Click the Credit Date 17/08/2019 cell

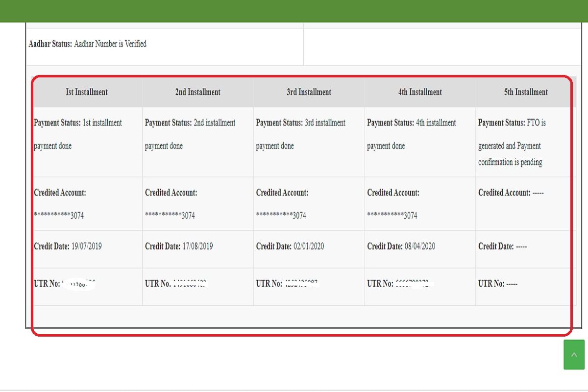178,246
